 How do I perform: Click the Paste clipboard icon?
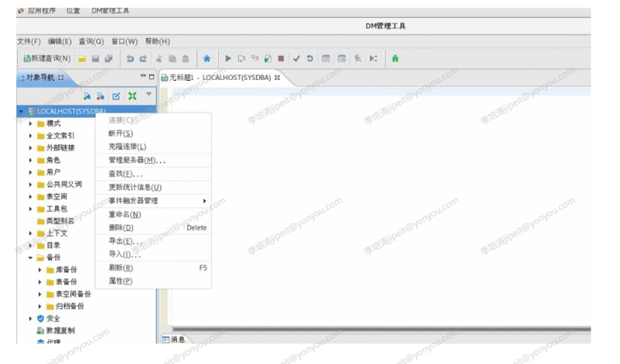(x=185, y=58)
